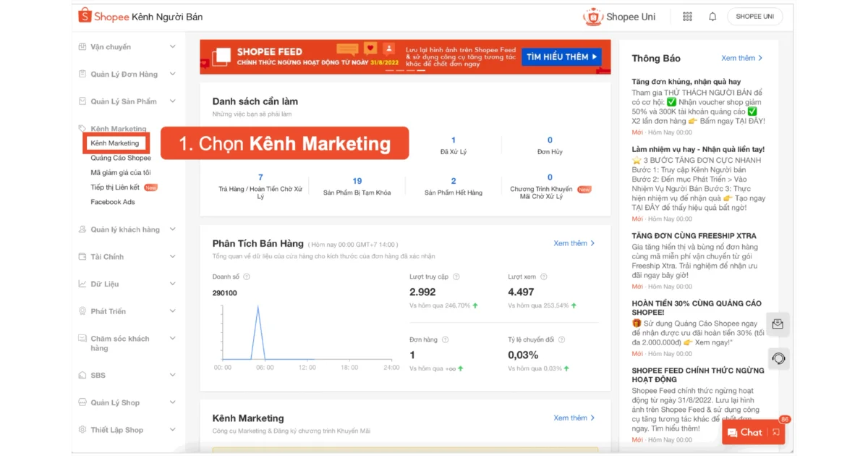Click help icon next to Đơn hàng

click(446, 339)
